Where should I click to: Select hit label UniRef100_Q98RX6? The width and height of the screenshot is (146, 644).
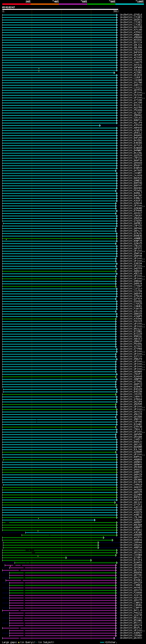(x=131, y=540)
